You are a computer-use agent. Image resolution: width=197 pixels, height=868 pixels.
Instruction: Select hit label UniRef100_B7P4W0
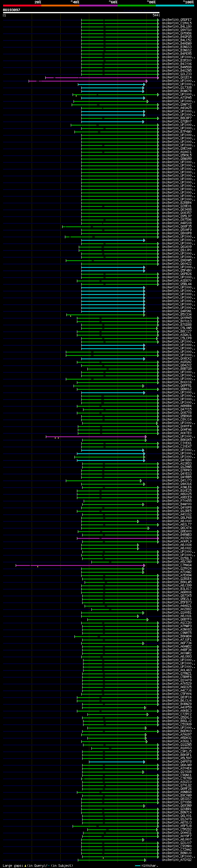tap(177, 131)
